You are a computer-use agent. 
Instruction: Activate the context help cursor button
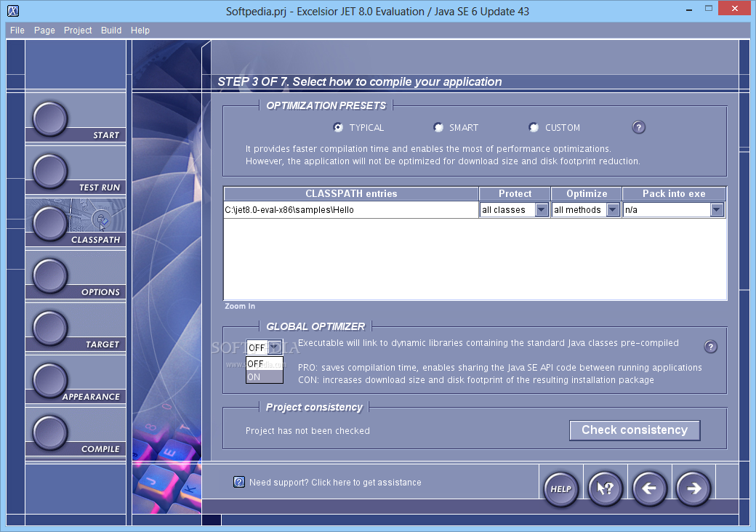click(x=605, y=488)
